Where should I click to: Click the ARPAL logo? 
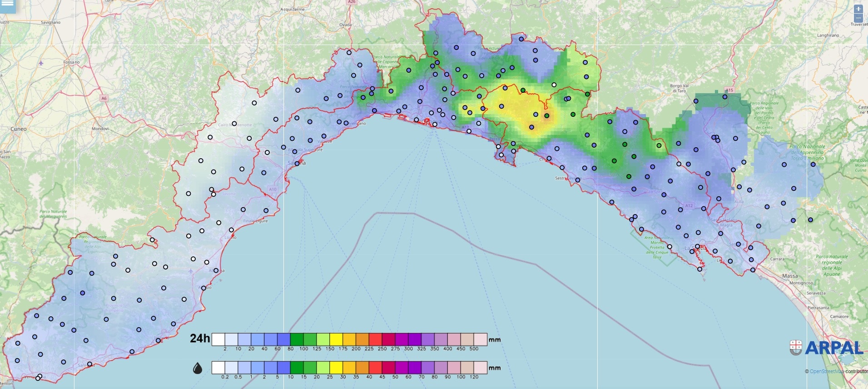point(826,348)
